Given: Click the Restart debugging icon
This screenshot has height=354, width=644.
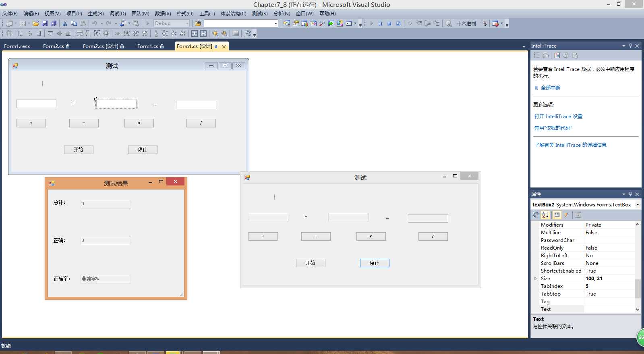Looking at the screenshot, I should (x=398, y=23).
